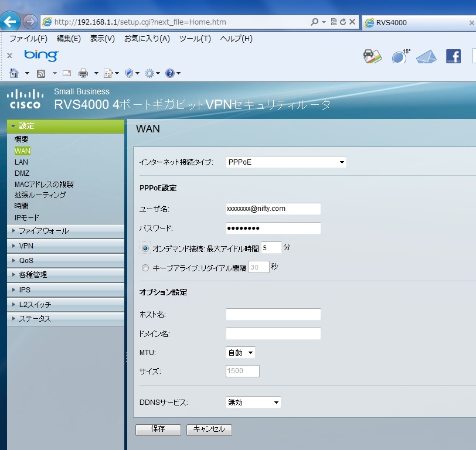Open Facebook icon on Bing toolbar
The image size is (476, 450).
coord(453,56)
